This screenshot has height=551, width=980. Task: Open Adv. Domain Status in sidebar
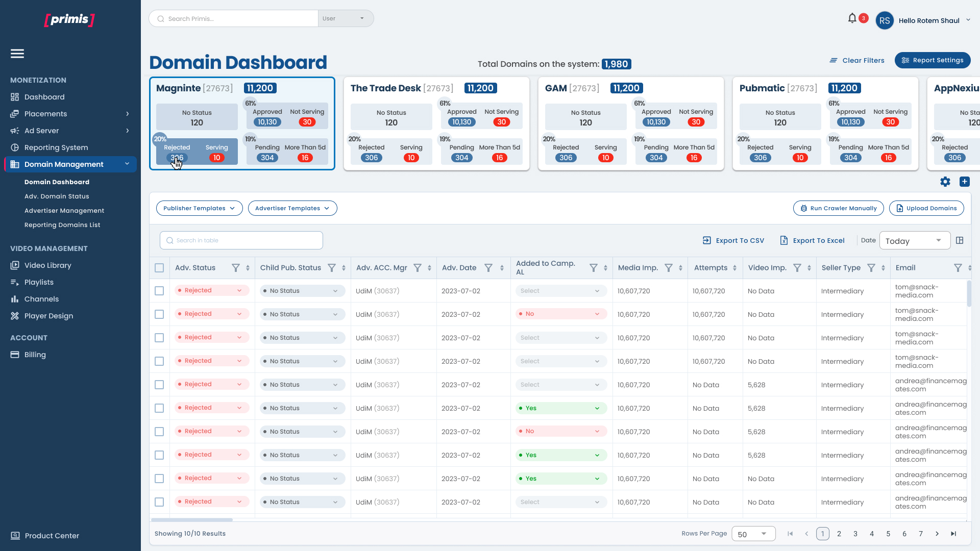tap(57, 196)
